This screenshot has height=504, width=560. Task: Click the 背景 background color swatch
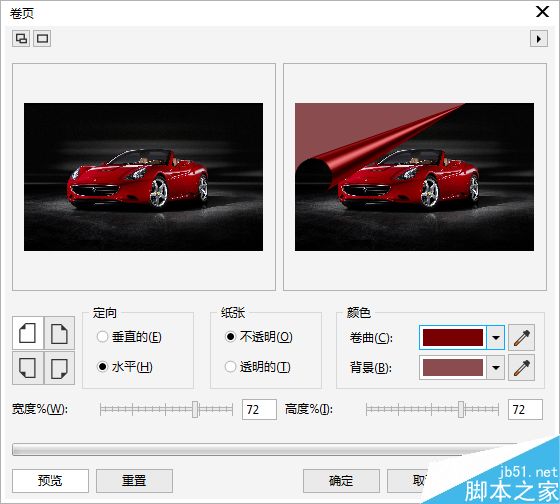(452, 368)
